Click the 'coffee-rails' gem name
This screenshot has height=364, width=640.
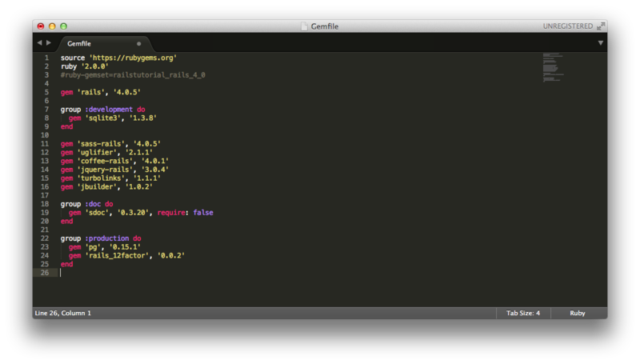click(x=105, y=161)
